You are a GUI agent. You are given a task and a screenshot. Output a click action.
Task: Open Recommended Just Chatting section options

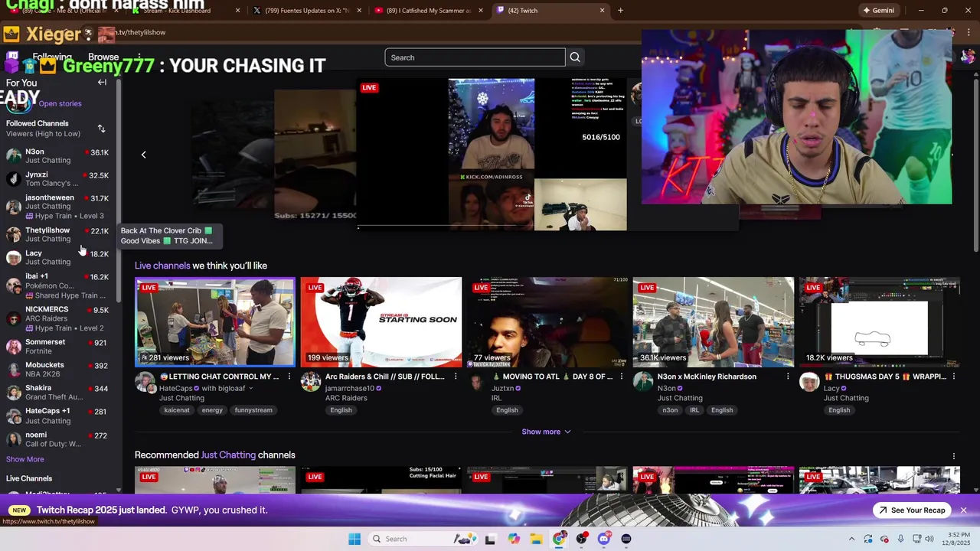pos(954,456)
